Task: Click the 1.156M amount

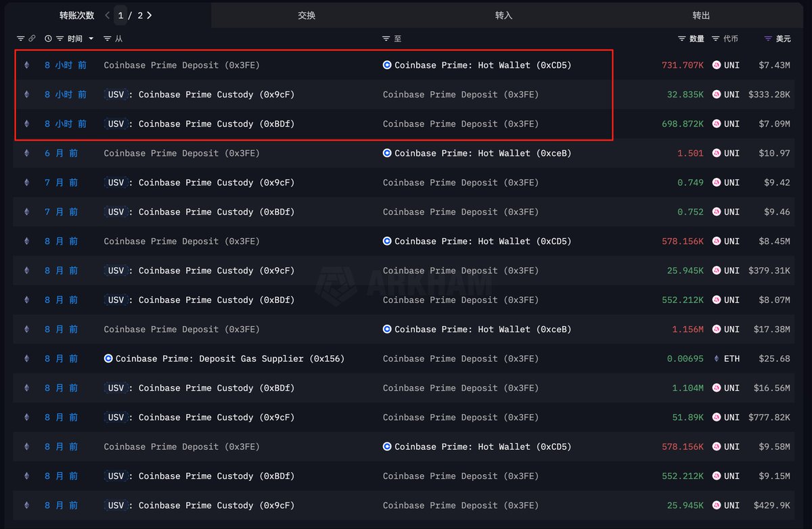Action: tap(688, 329)
